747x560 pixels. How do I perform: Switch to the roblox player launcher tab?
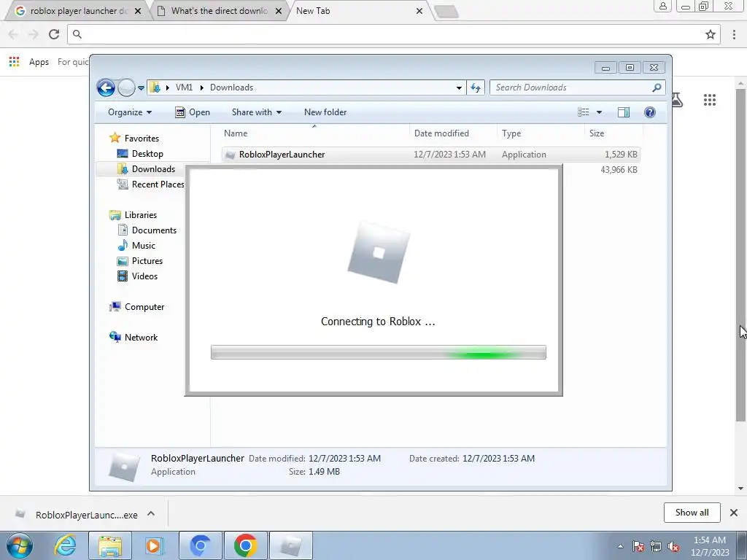click(x=75, y=11)
